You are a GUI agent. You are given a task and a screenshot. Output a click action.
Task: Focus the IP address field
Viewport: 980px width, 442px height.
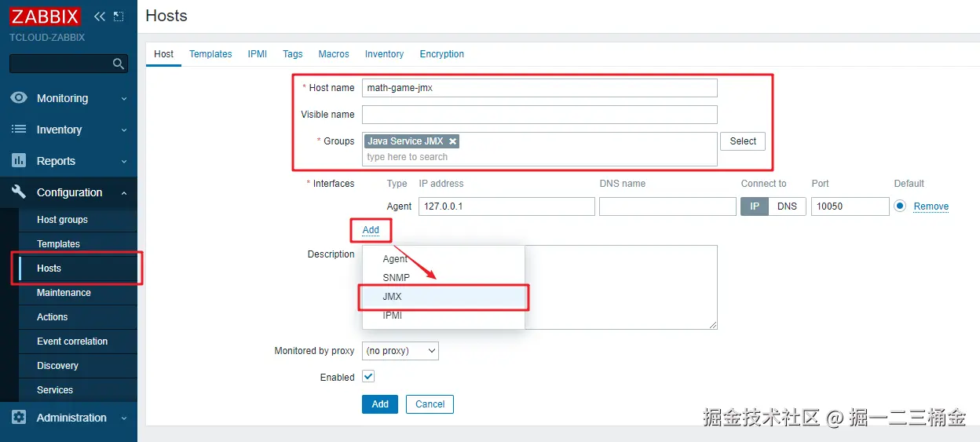[506, 206]
